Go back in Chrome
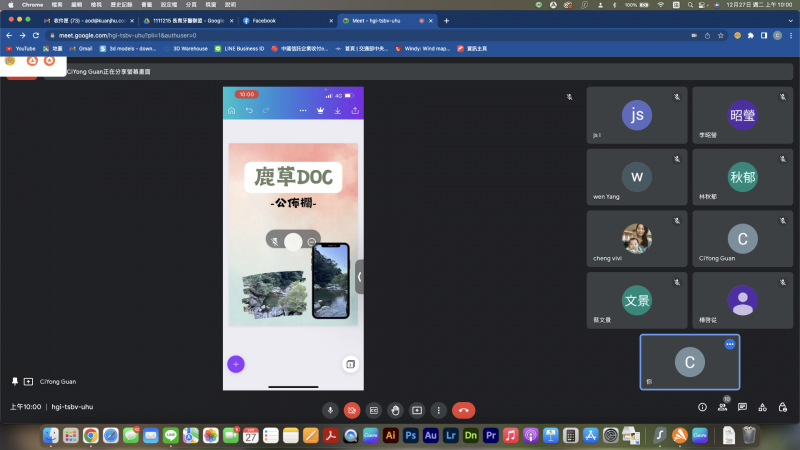Image resolution: width=800 pixels, height=450 pixels. 9,35
